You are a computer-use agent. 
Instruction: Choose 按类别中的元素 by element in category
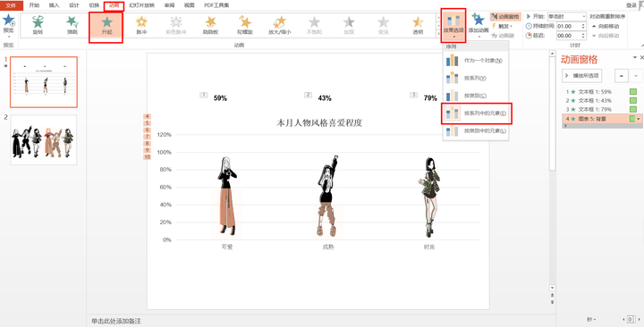(x=476, y=130)
